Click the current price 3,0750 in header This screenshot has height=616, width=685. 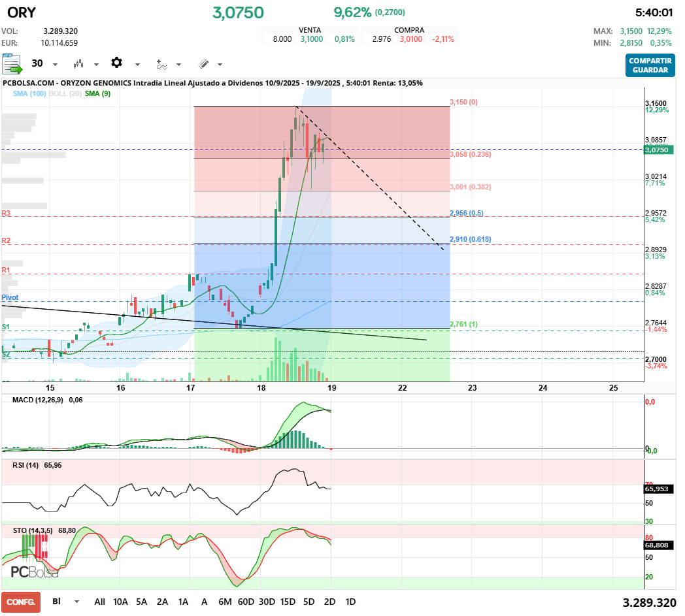238,12
